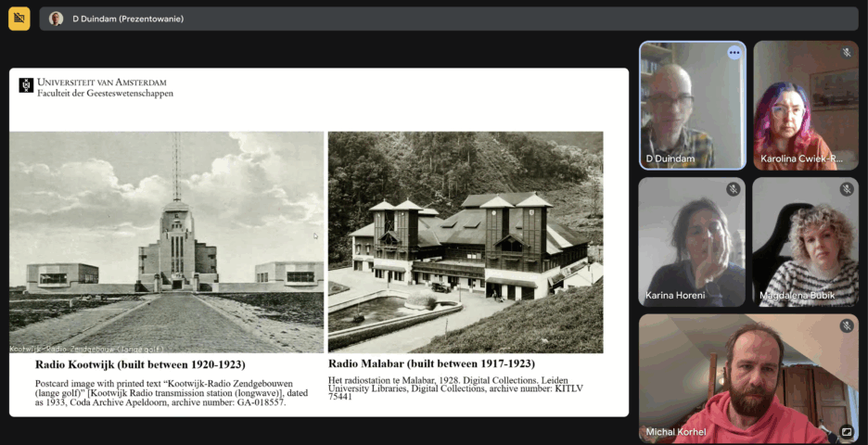Click the Radio Malabar station photo
Screen dimensions: 868x445
465,242
